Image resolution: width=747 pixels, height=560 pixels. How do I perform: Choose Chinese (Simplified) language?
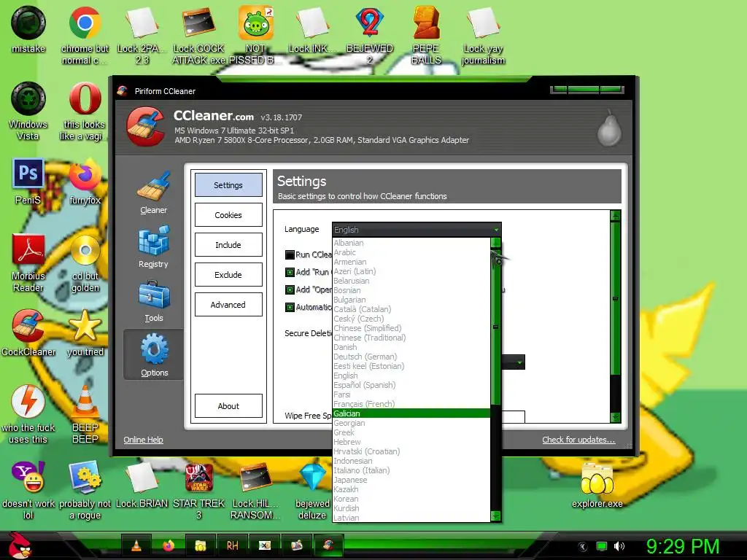pyautogui.click(x=411, y=328)
